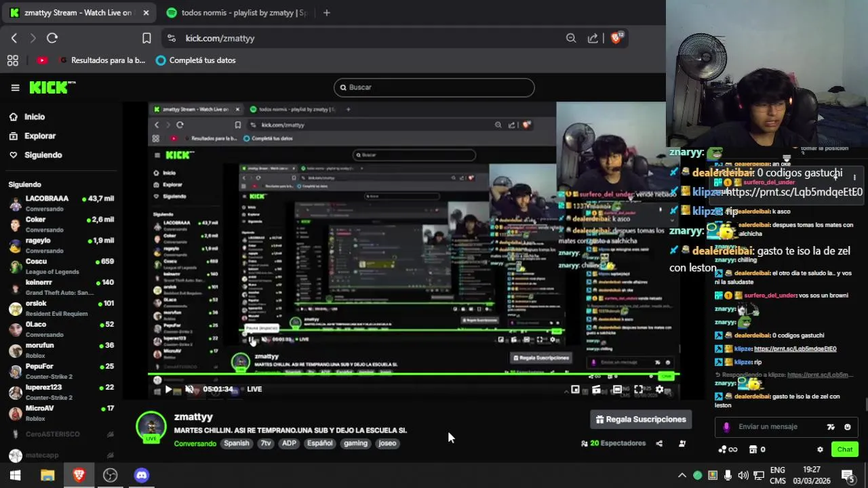Open the Kick sidebar hamburger menu
The width and height of the screenshot is (868, 488).
tap(15, 87)
